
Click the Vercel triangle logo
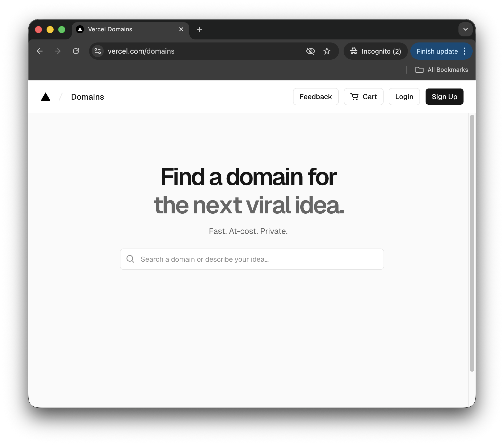point(46,97)
